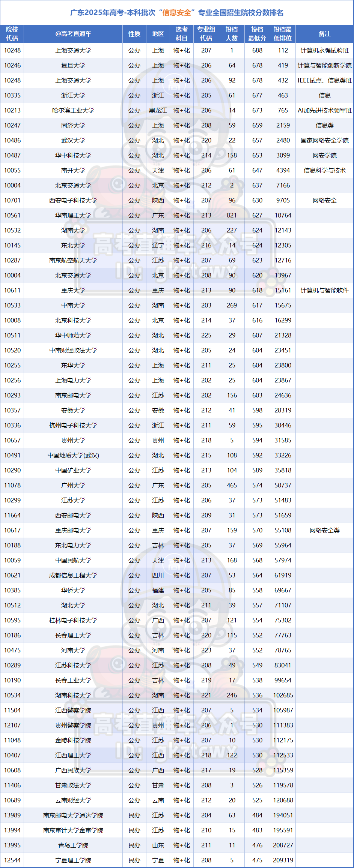The width and height of the screenshot is (354, 868).
Task: Click the 网络安全类 remark cell
Action: point(325,530)
